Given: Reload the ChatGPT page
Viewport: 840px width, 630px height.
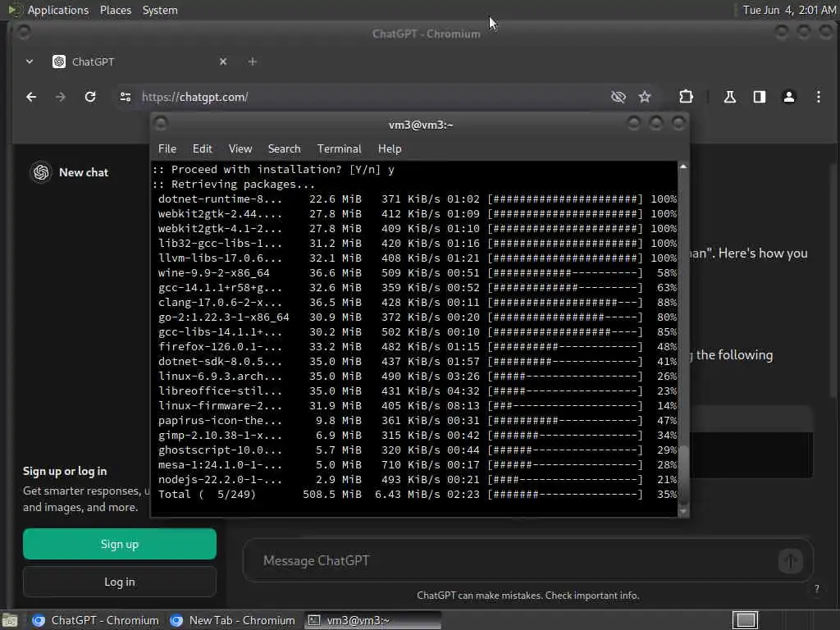Looking at the screenshot, I should [x=90, y=97].
